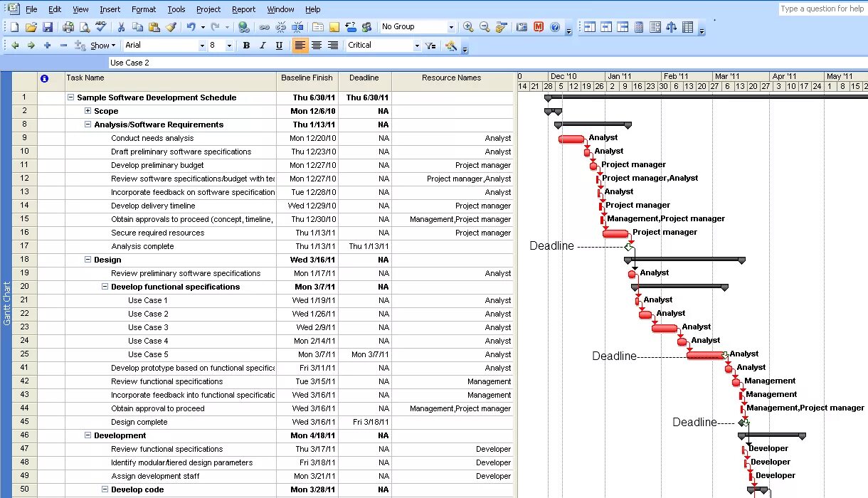
Task: Show subtasks with the plus icon
Action: coord(47,46)
